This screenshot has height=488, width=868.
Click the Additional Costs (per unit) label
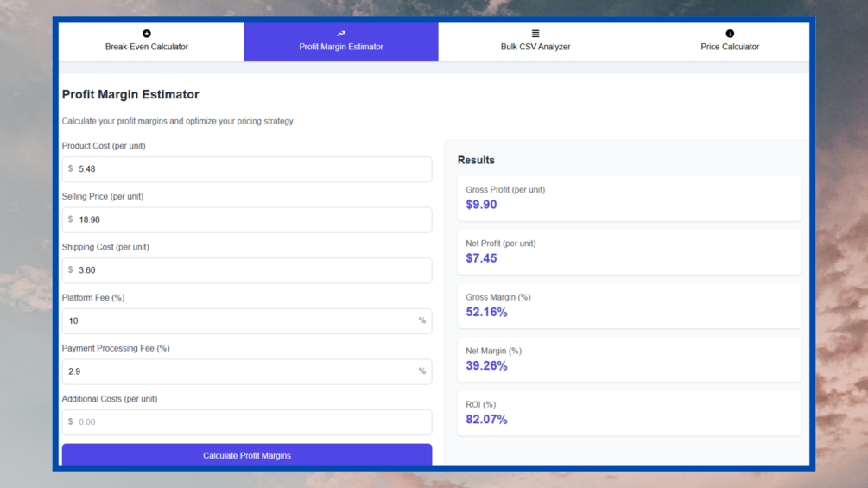tap(110, 399)
